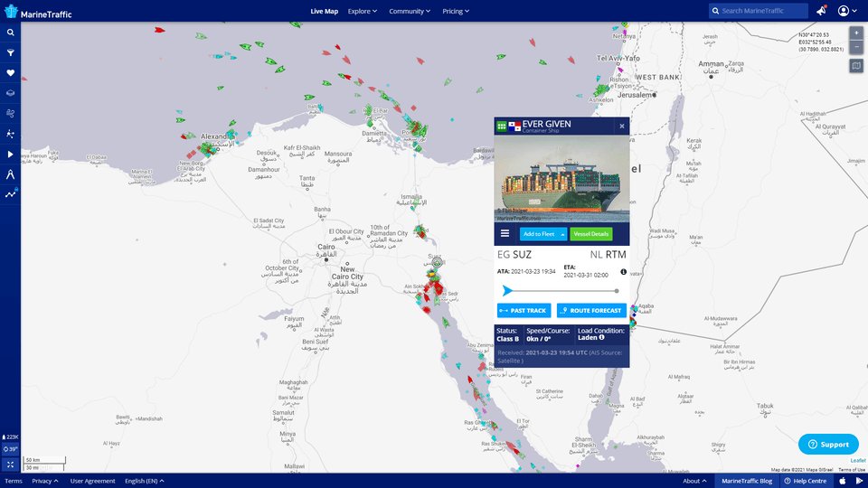Show the ROUTE FORECAST

click(x=591, y=310)
